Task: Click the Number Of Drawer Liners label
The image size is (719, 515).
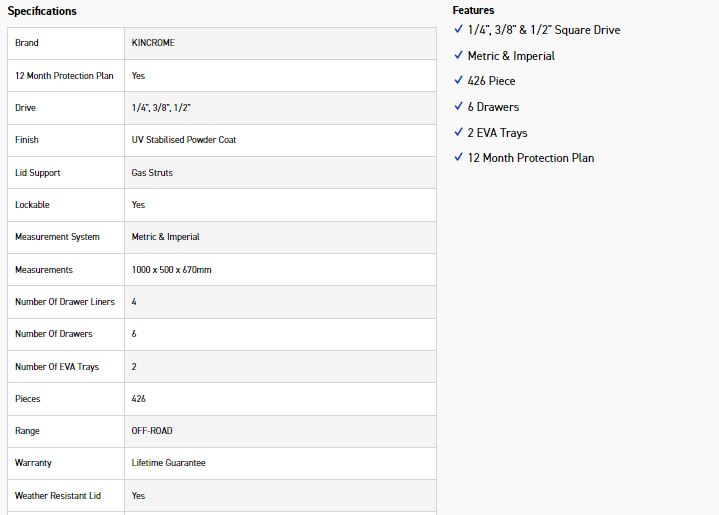Action: point(65,302)
